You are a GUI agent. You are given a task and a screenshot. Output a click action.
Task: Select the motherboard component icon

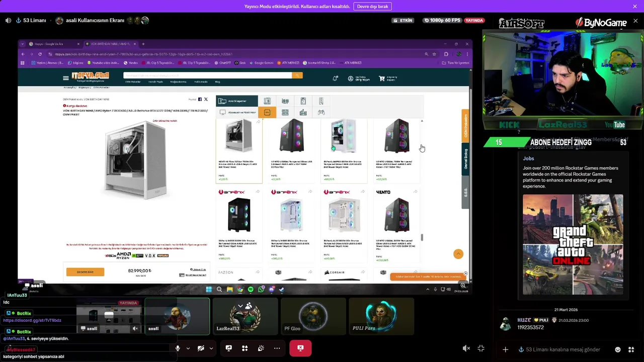pos(267,101)
